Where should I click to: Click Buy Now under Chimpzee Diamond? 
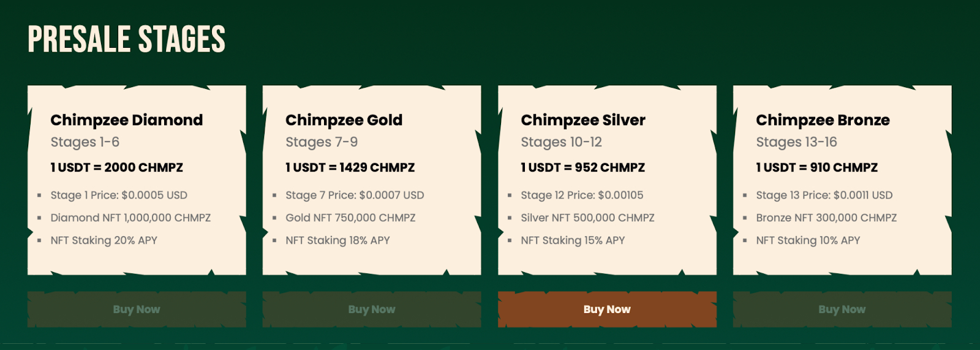coord(137,309)
